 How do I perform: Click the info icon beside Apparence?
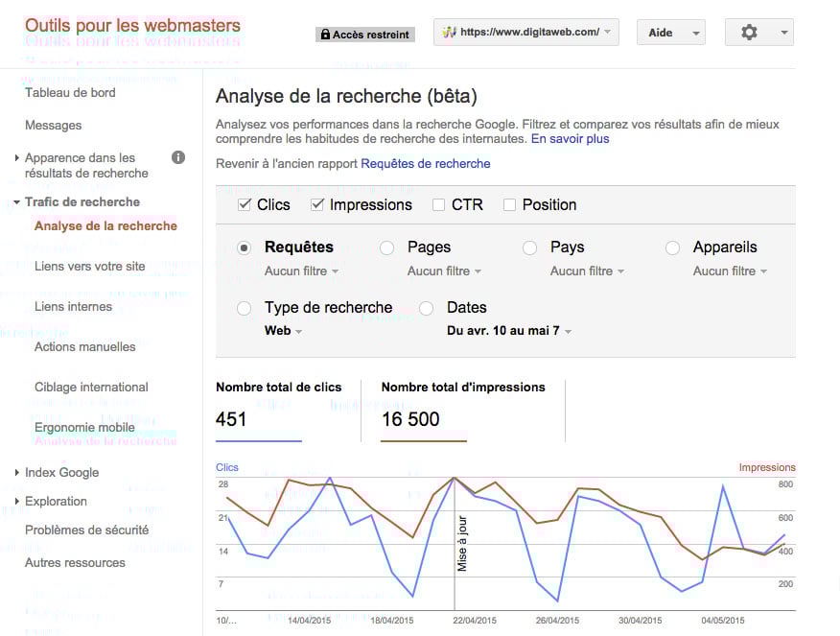[177, 158]
